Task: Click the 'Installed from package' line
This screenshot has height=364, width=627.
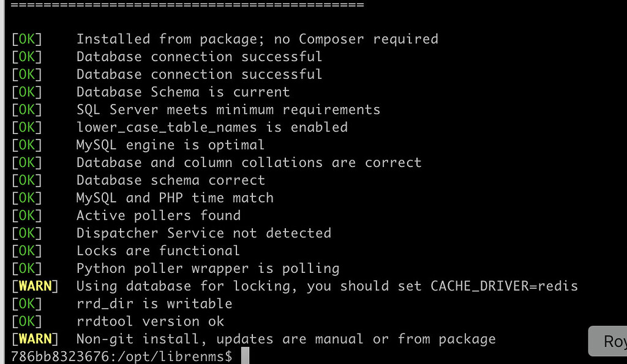Action: pos(257,39)
